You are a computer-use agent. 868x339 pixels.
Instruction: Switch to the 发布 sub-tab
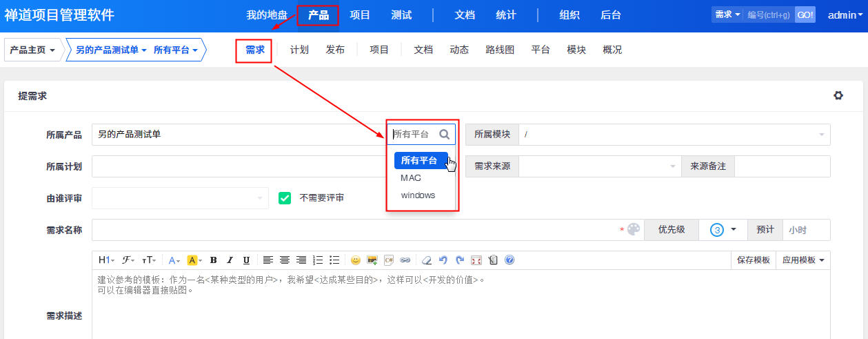click(x=336, y=50)
